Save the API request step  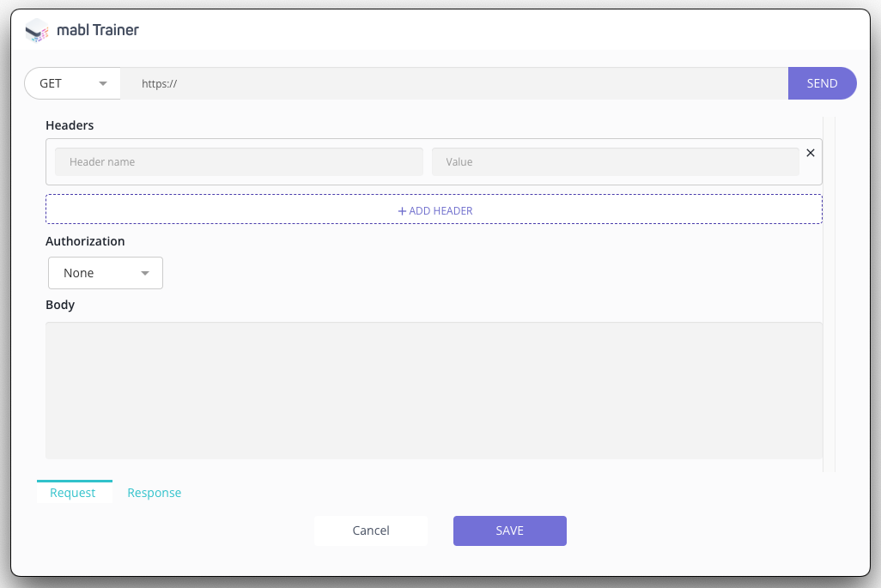pyautogui.click(x=509, y=530)
